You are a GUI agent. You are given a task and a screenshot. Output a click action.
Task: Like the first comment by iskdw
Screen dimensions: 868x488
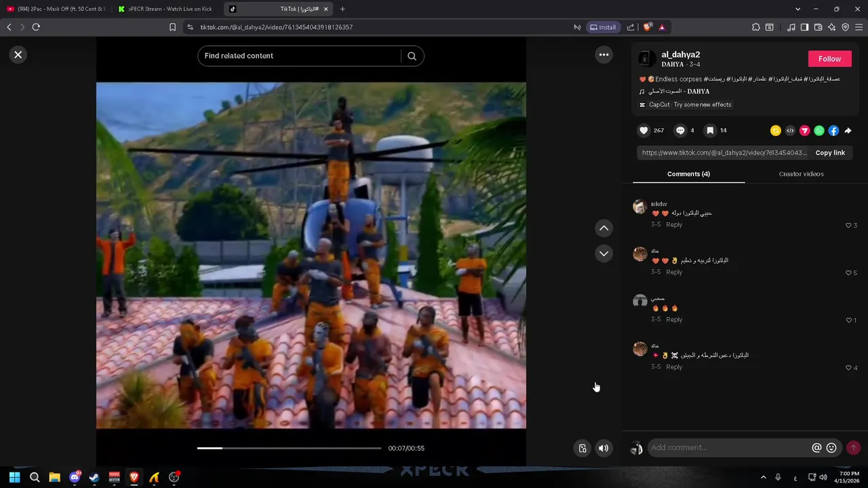click(848, 225)
